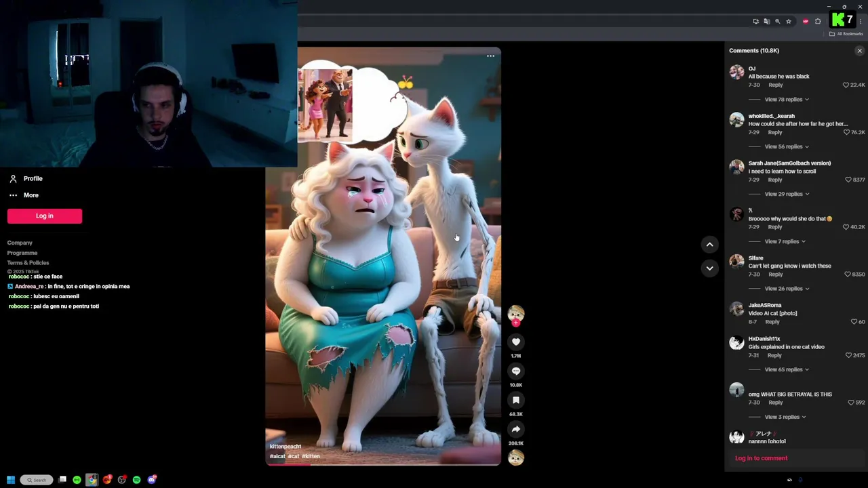Screen dimensions: 868x488
Task: Go to next video with down arrow
Action: pyautogui.click(x=709, y=268)
